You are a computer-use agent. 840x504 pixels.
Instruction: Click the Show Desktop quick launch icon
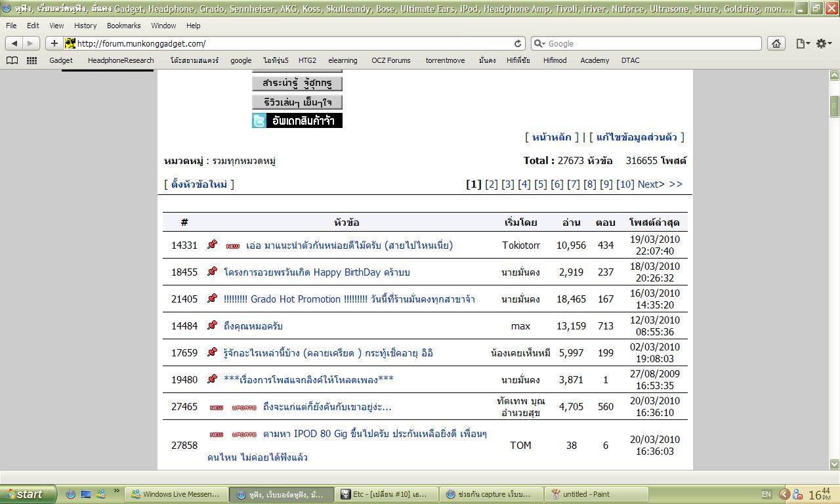tap(86, 494)
